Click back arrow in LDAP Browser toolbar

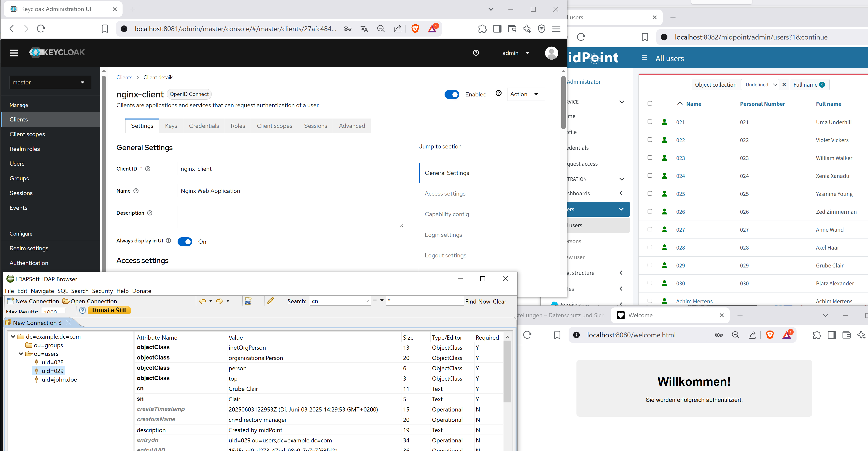(202, 301)
